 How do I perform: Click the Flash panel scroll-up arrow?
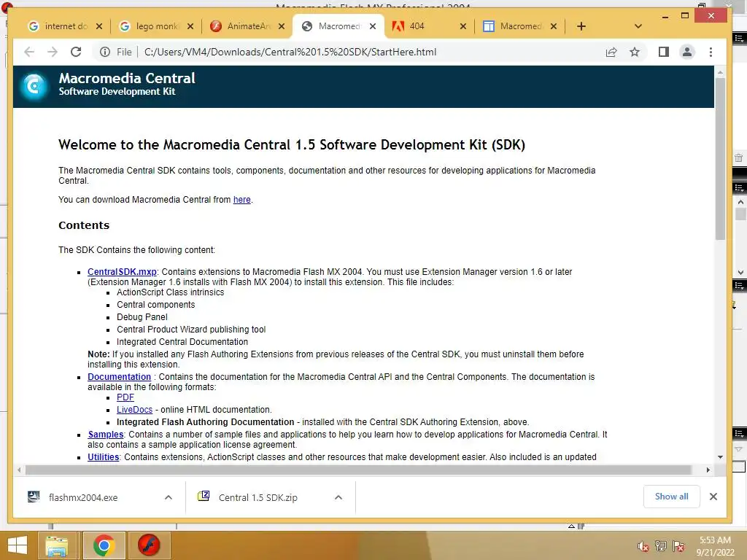click(x=740, y=202)
